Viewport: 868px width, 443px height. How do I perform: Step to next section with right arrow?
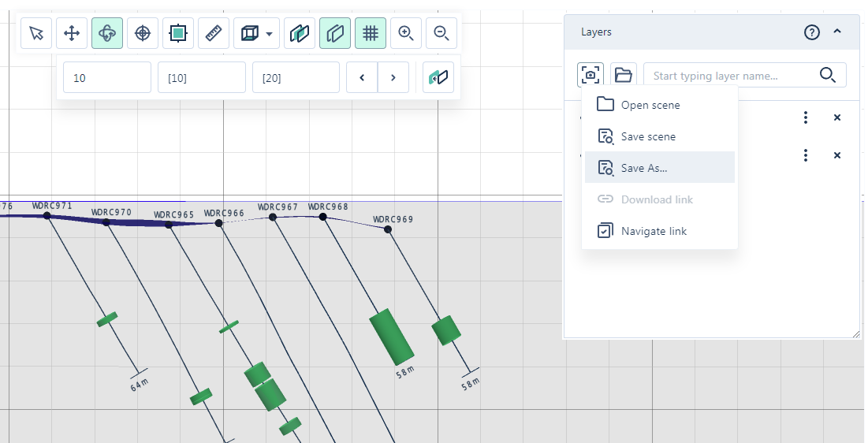[393, 77]
